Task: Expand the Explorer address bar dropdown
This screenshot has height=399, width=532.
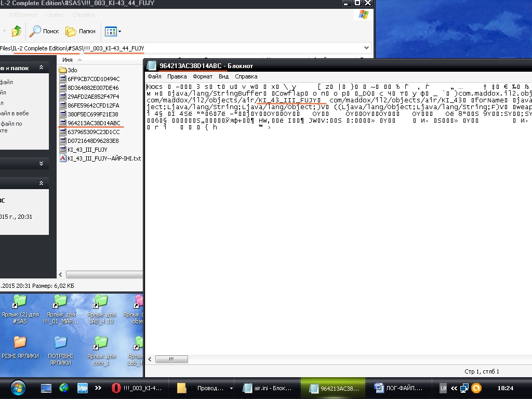Action: 366,48
